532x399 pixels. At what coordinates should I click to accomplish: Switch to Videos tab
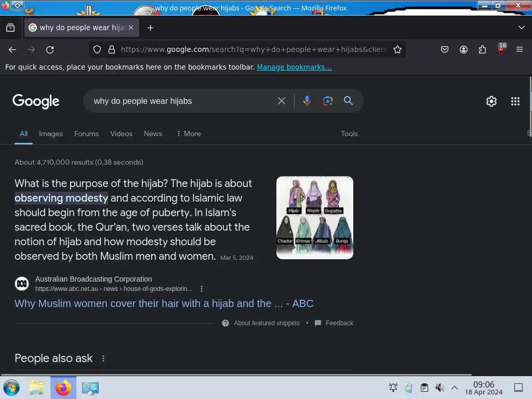(121, 134)
